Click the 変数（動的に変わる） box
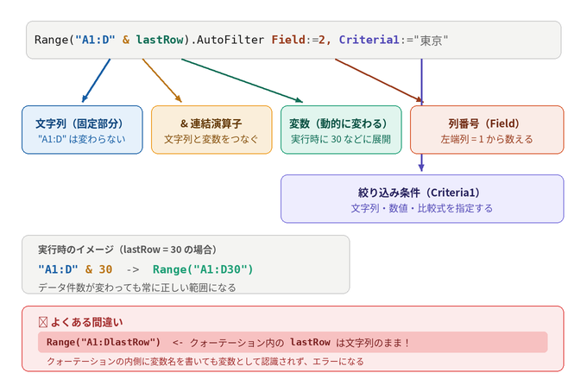 point(341,130)
